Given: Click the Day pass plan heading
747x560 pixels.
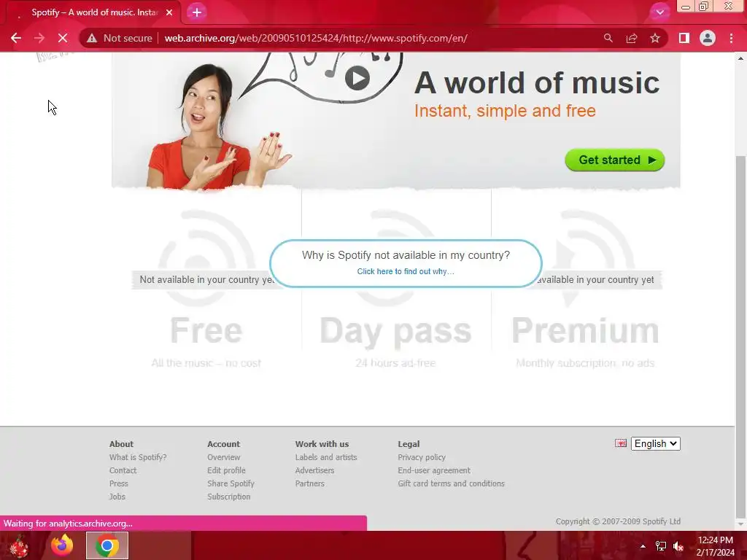Looking at the screenshot, I should tap(395, 332).
